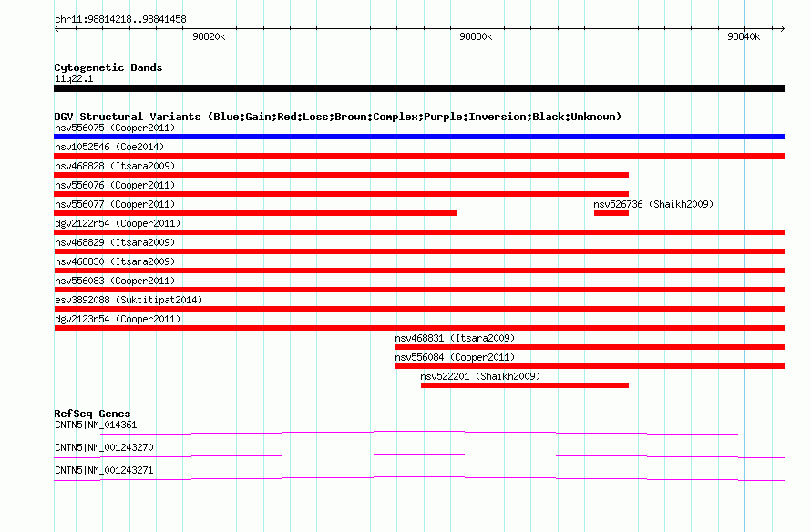Click the nsv468829 (Itsara2009) label
811x532 pixels.
click(115, 242)
